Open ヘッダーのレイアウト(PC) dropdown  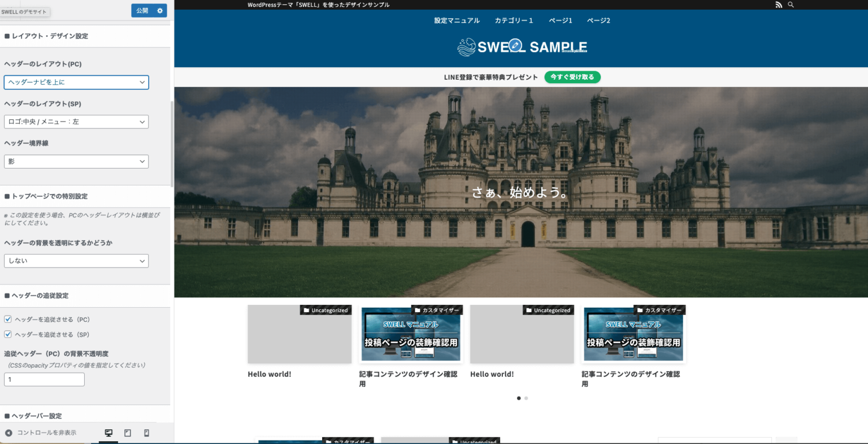(76, 82)
